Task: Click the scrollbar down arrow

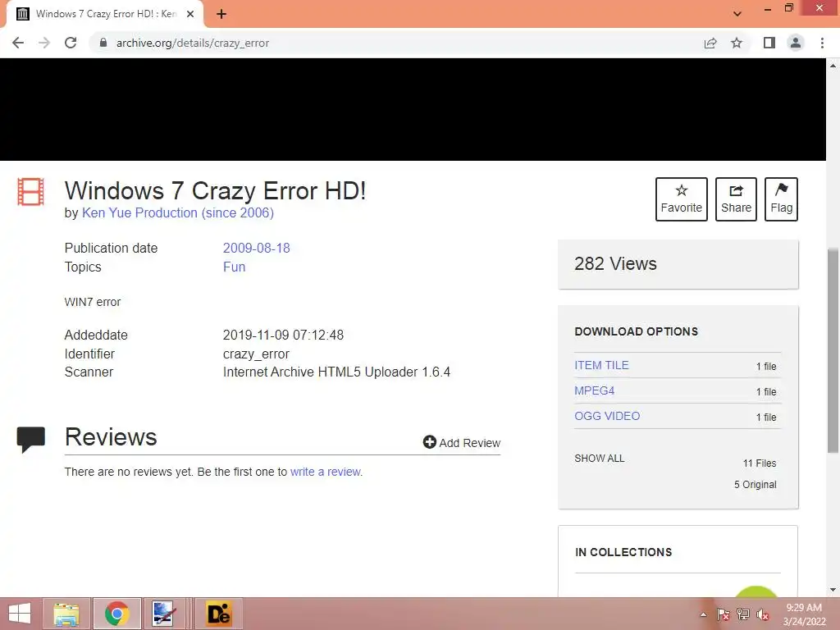Action: [x=833, y=590]
